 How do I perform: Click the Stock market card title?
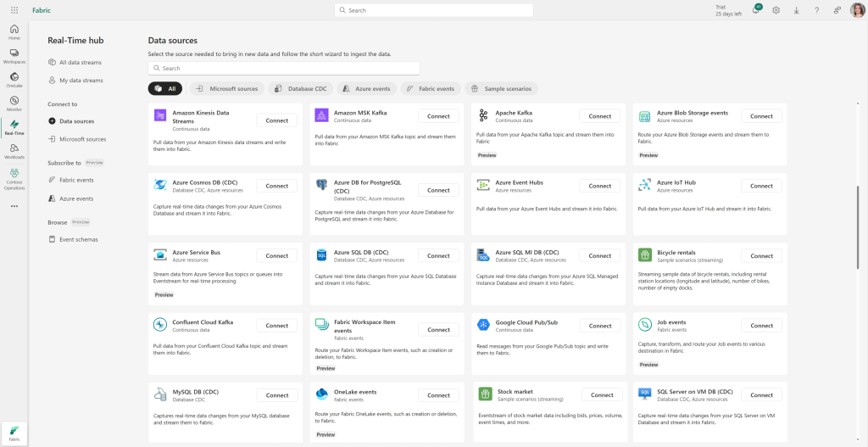pos(515,392)
